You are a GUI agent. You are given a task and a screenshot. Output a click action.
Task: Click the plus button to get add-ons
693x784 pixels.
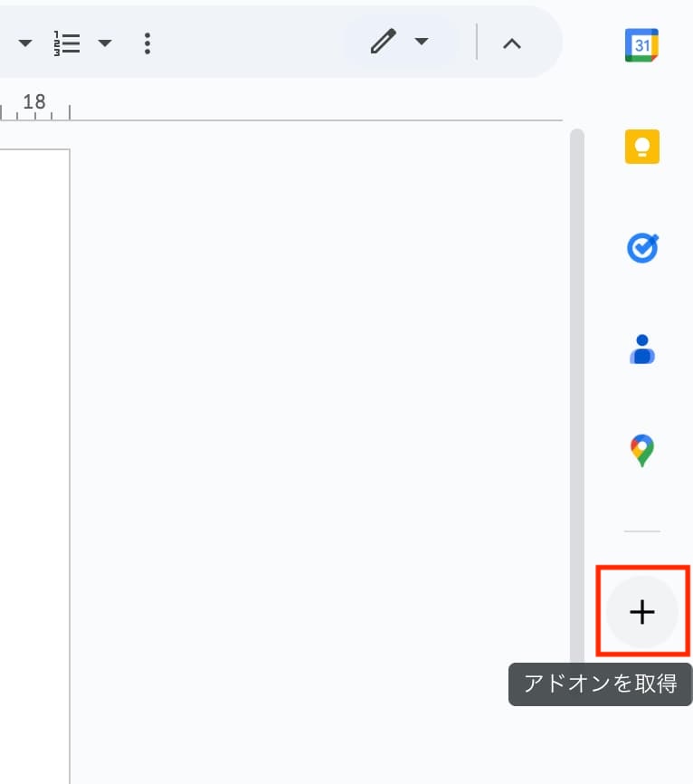click(x=641, y=613)
